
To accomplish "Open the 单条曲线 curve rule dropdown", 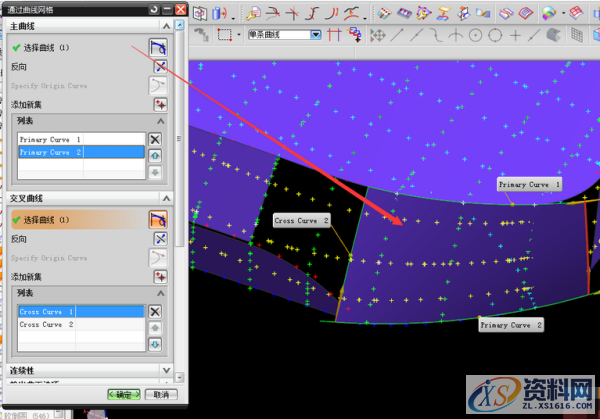I will (316, 34).
